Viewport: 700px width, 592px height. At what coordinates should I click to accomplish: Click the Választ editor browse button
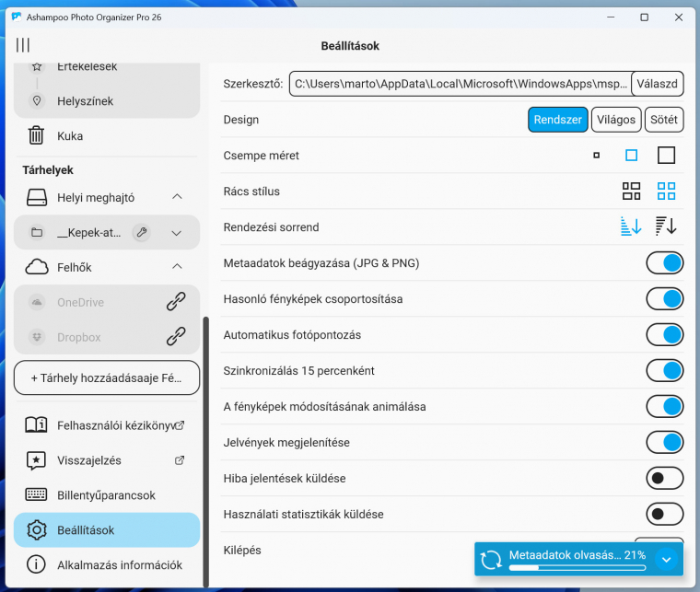[658, 85]
